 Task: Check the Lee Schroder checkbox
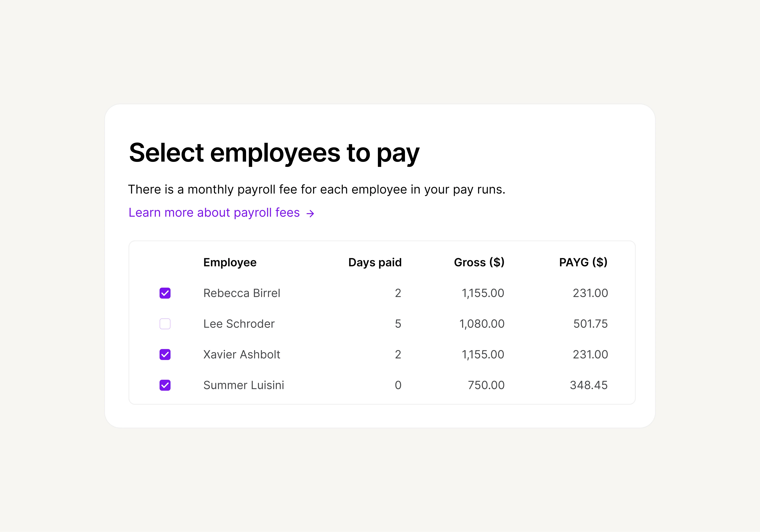(165, 324)
